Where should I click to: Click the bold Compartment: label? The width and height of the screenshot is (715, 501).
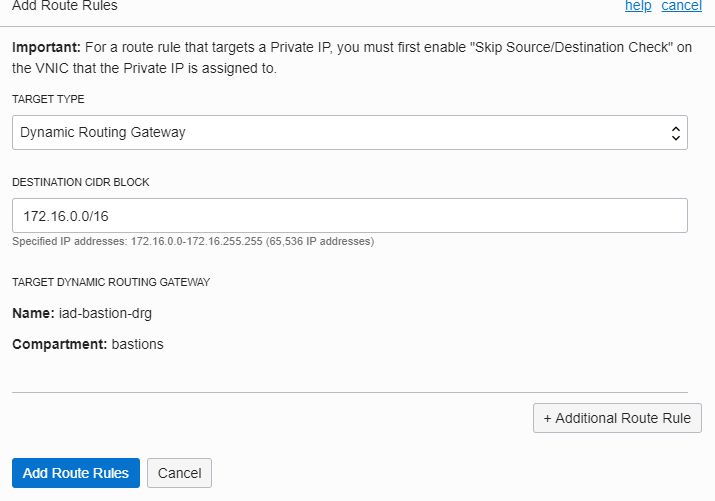tap(59, 345)
